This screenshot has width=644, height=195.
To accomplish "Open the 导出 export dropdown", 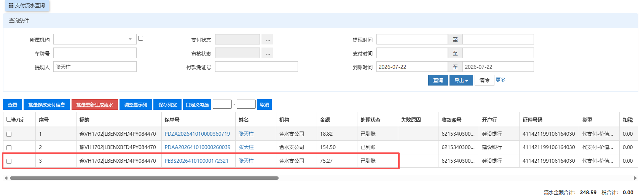I will (x=461, y=80).
